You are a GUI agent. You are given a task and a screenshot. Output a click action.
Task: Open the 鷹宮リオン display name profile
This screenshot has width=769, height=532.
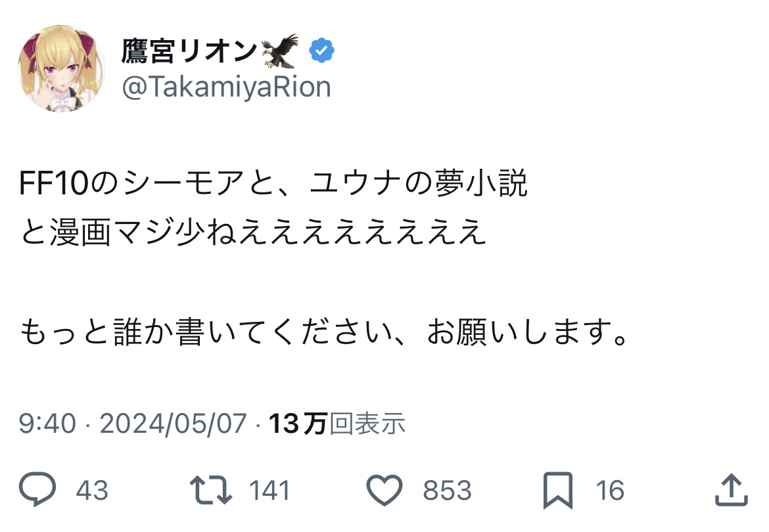[188, 51]
